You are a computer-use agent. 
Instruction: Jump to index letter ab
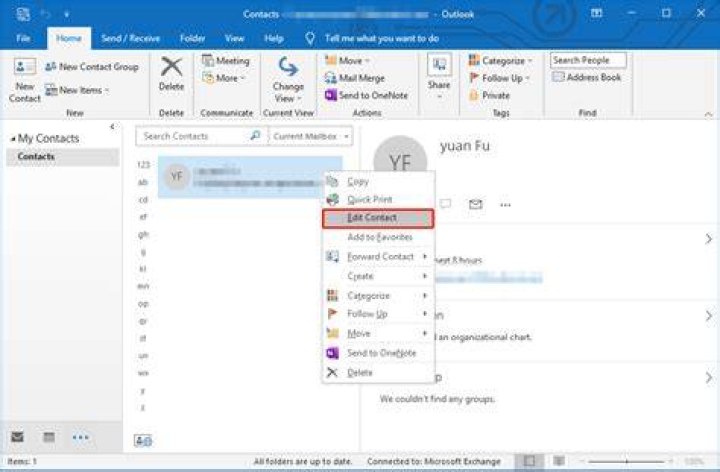[143, 182]
